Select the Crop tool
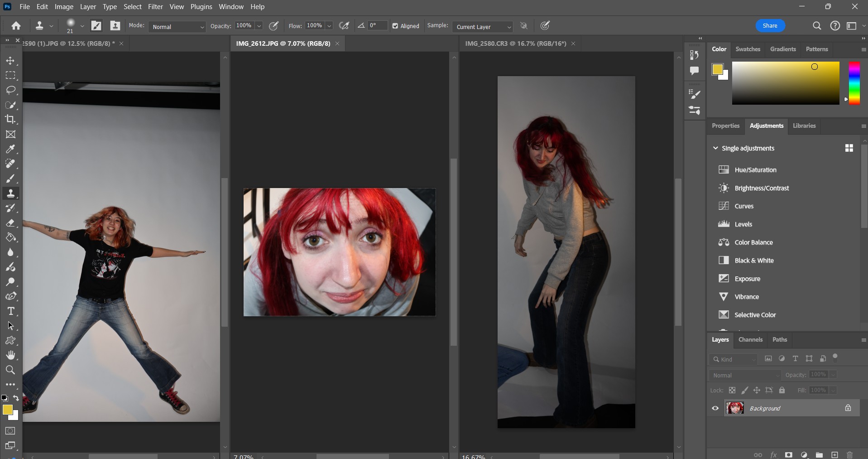The height and width of the screenshot is (459, 868). (x=10, y=120)
